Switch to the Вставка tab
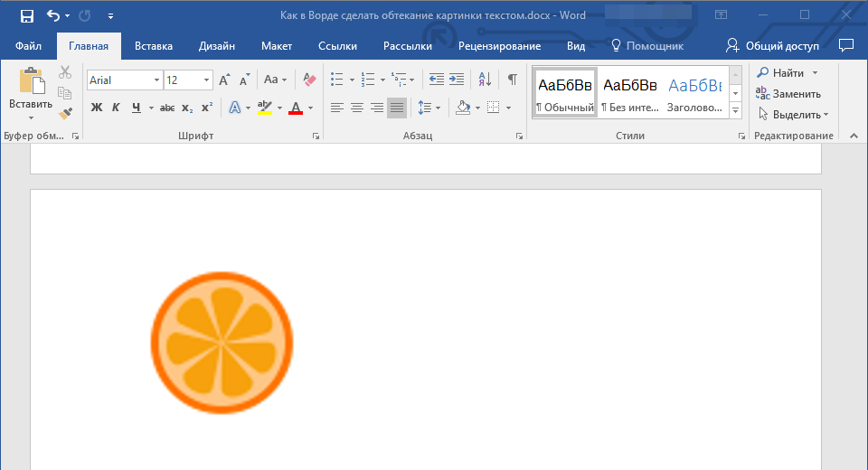This screenshot has width=868, height=470. (154, 46)
